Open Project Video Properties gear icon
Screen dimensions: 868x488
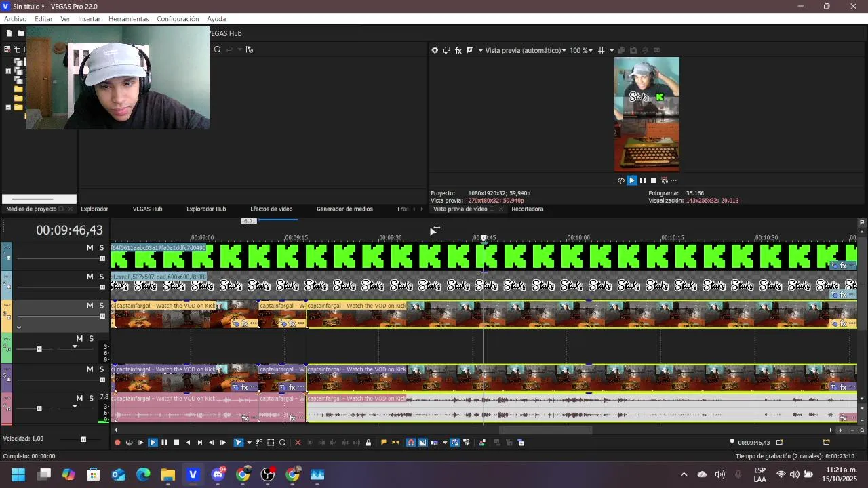tap(435, 50)
